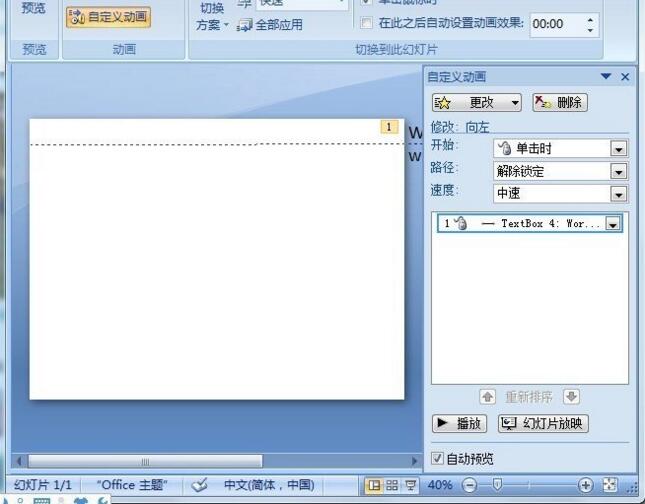Click 删除 to remove the animation
The width and height of the screenshot is (645, 504).
point(560,102)
